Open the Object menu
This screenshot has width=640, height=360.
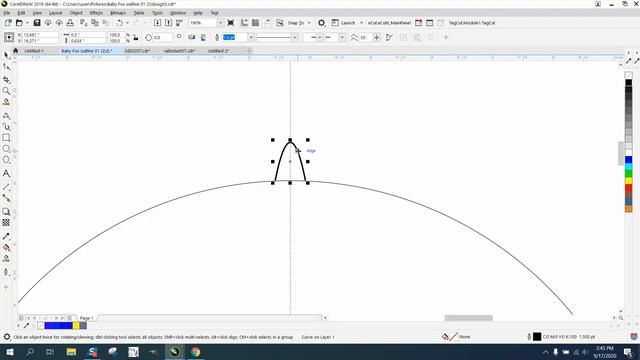click(x=76, y=13)
